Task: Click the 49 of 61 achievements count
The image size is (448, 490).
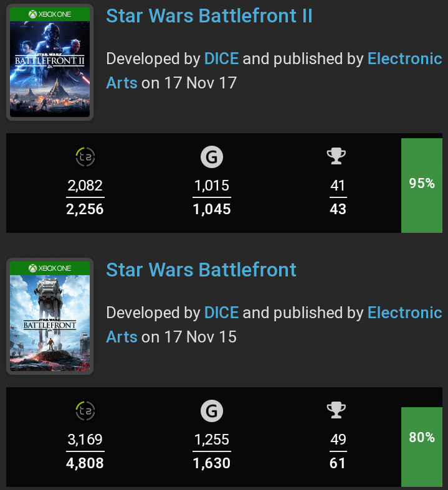Action: [338, 451]
